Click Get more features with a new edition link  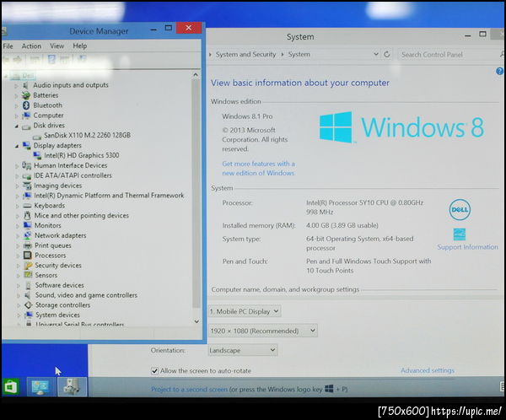coord(259,168)
